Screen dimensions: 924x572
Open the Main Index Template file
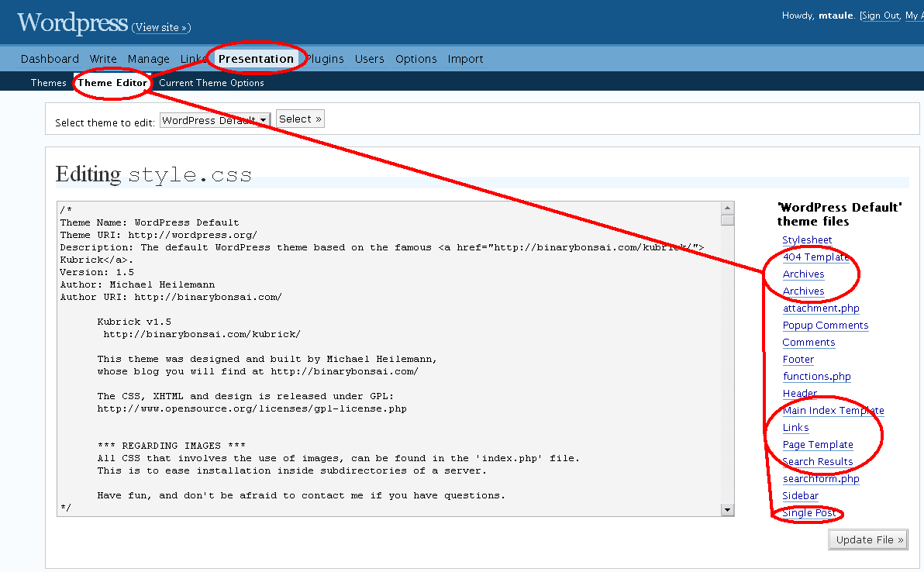coord(833,411)
